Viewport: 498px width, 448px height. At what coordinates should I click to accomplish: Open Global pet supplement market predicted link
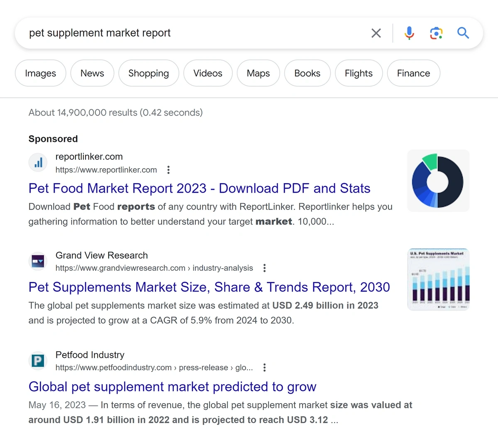coord(172,387)
